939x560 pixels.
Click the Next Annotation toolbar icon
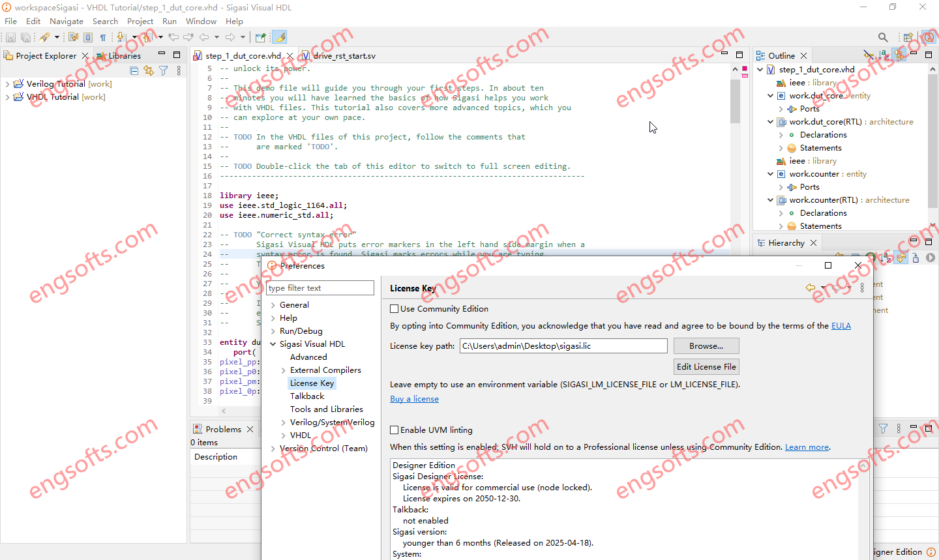tap(121, 37)
